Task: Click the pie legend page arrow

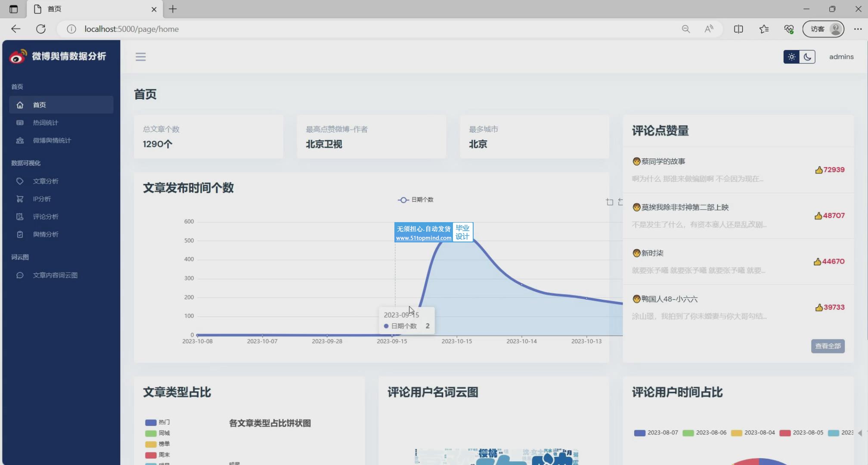Action: pyautogui.click(x=859, y=433)
